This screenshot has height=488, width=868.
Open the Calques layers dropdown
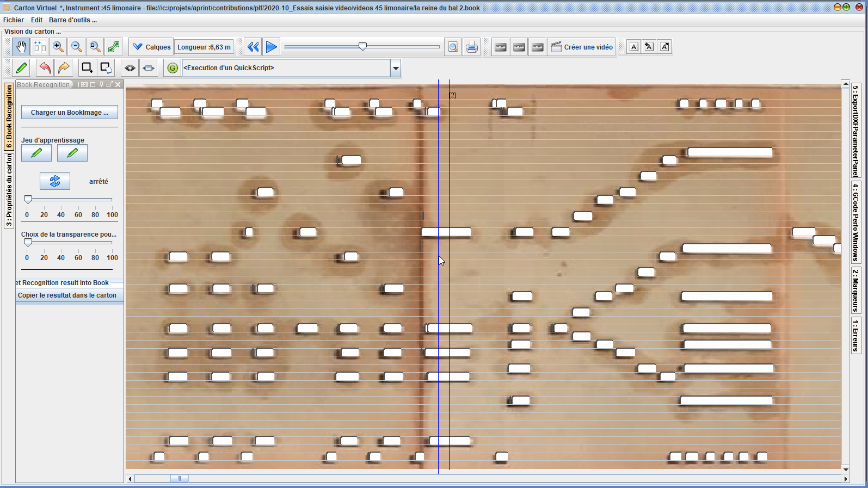click(x=152, y=47)
